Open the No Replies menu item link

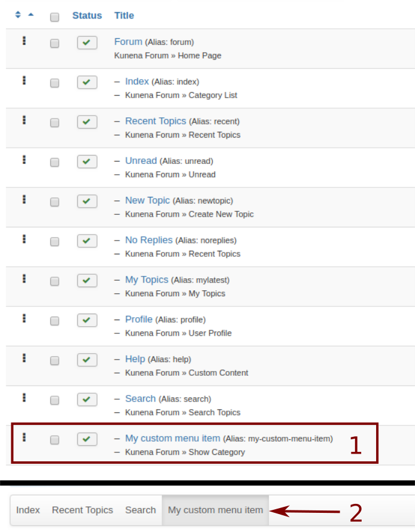pos(149,240)
